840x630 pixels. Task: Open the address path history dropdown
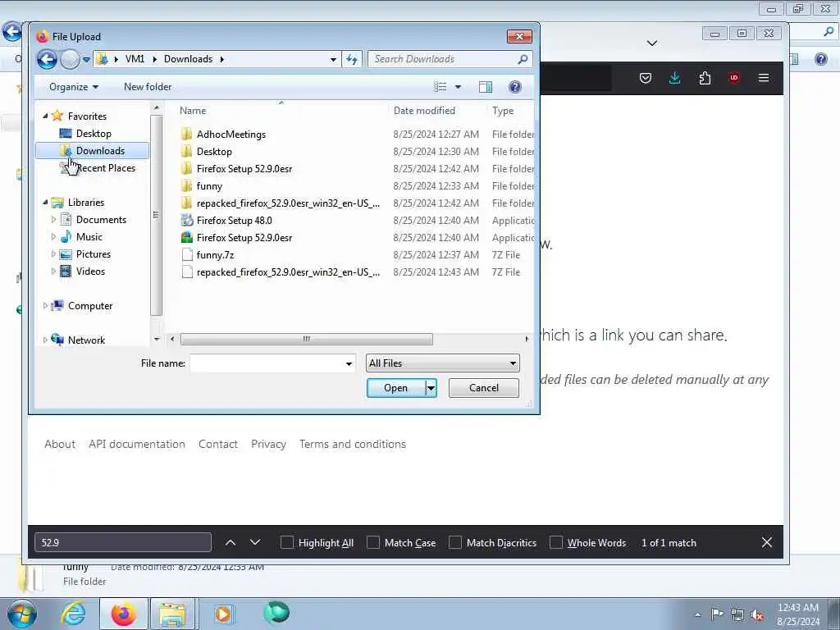pyautogui.click(x=333, y=59)
